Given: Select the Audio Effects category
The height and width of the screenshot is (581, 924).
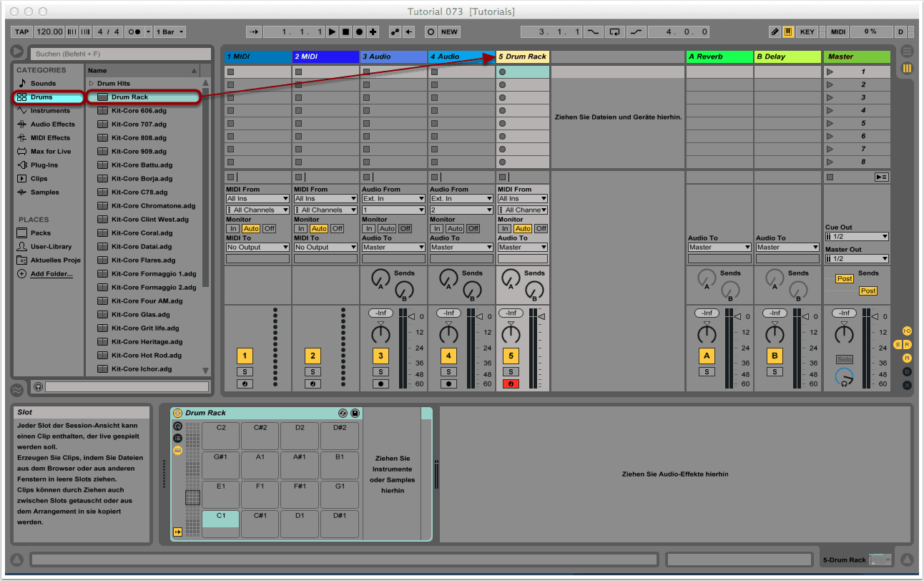Looking at the screenshot, I should click(x=52, y=125).
